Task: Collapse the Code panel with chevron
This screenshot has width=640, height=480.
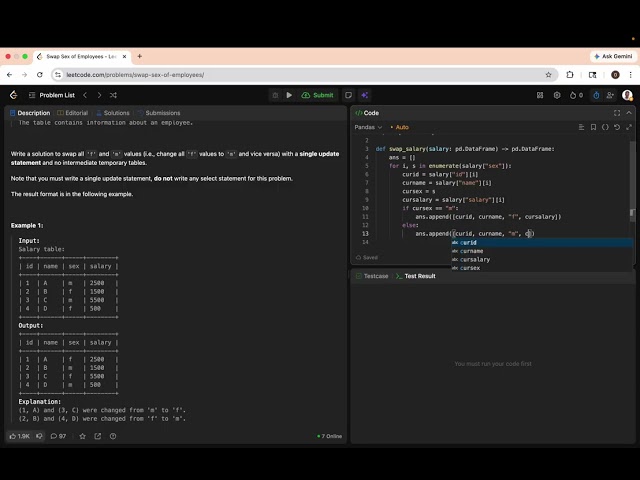Action: coord(629,113)
